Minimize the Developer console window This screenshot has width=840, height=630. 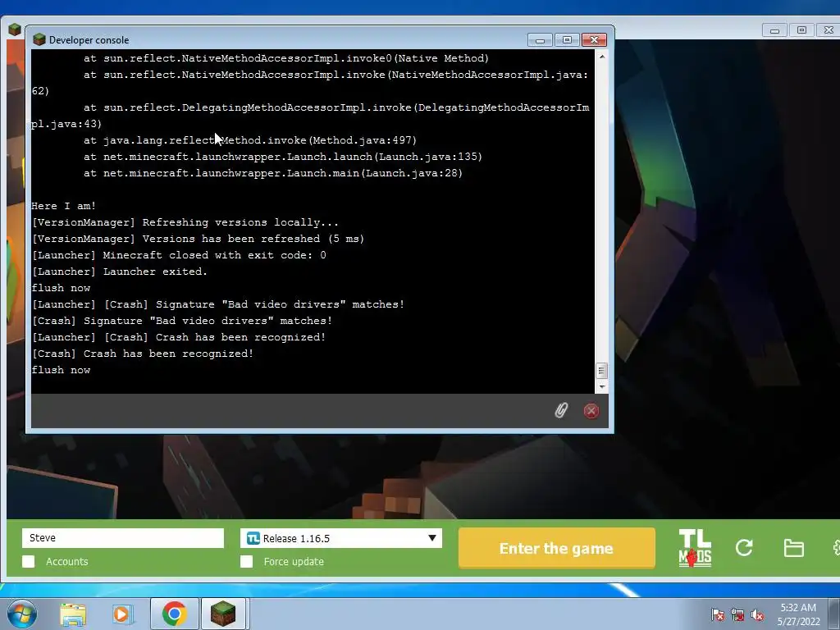click(540, 40)
